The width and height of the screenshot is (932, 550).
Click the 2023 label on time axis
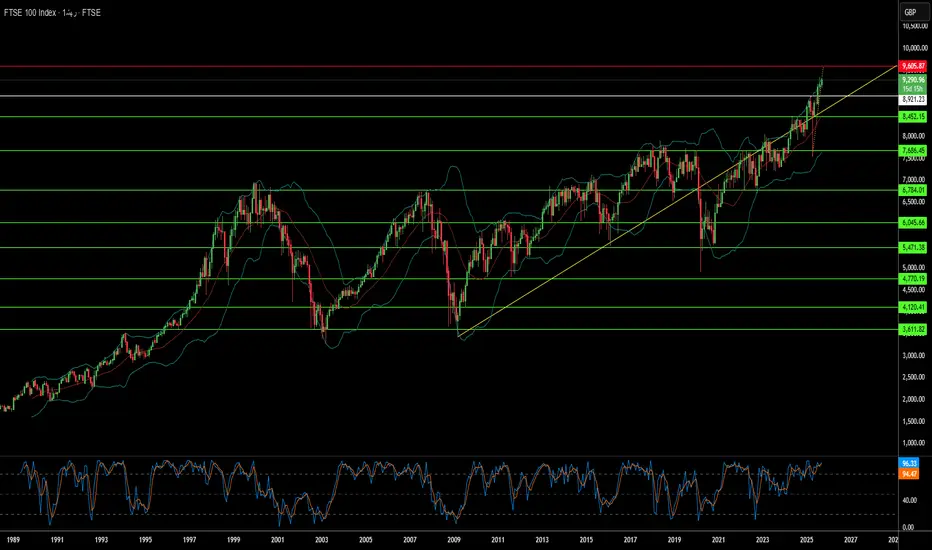[x=763, y=540]
